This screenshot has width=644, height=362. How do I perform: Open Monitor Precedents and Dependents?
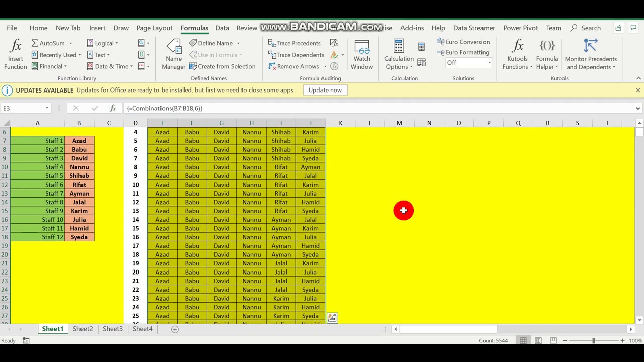[x=591, y=54]
